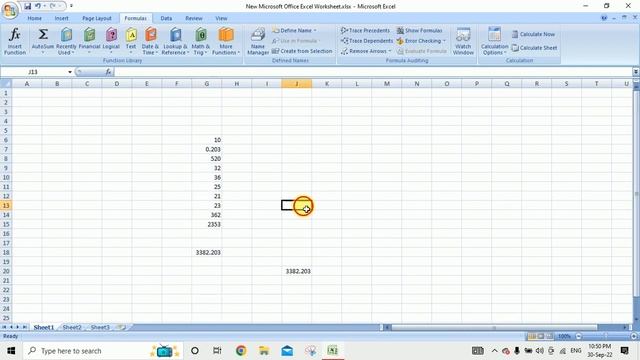Image resolution: width=640 pixels, height=360 pixels.
Task: Save workbook via Quick Access toolbar
Action: tap(27, 6)
